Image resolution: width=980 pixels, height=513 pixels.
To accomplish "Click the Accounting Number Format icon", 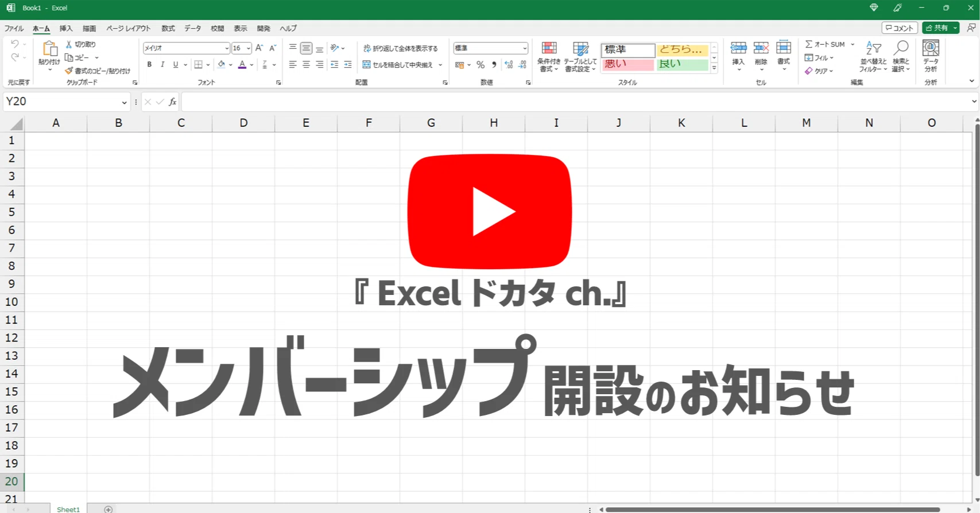I will click(x=459, y=65).
